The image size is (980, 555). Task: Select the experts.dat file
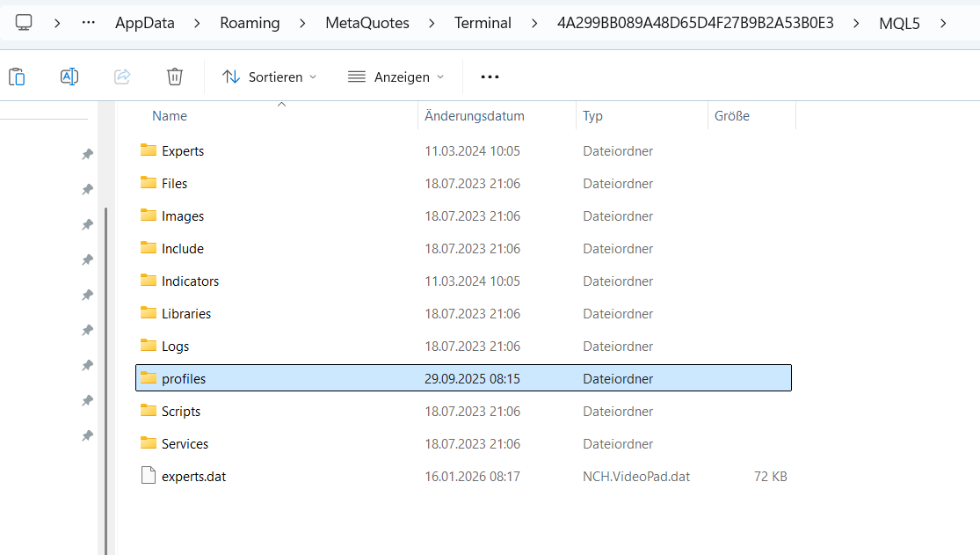[x=194, y=476]
